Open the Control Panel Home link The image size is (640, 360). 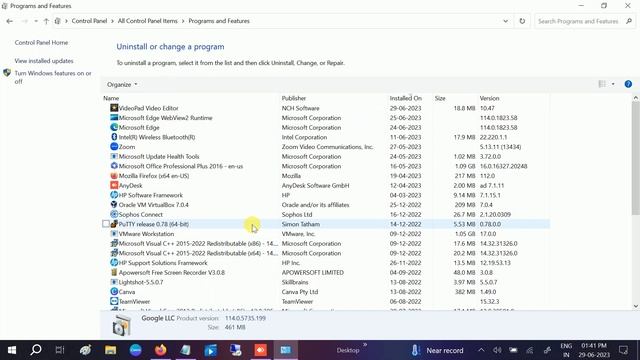pos(41,42)
